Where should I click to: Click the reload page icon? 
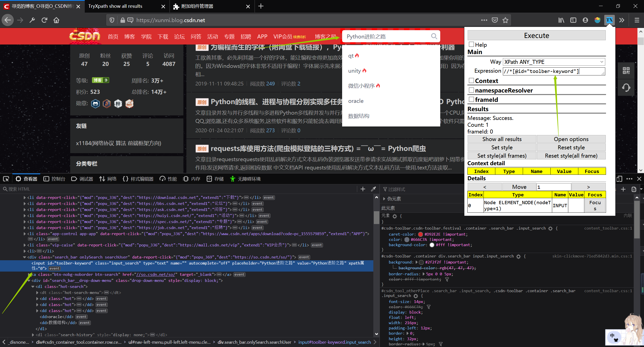point(44,20)
